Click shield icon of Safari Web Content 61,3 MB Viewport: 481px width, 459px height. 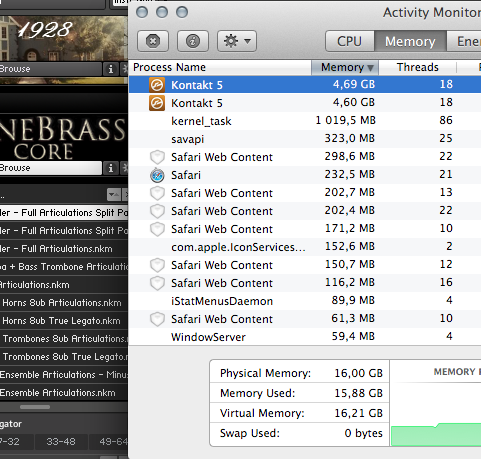[157, 319]
